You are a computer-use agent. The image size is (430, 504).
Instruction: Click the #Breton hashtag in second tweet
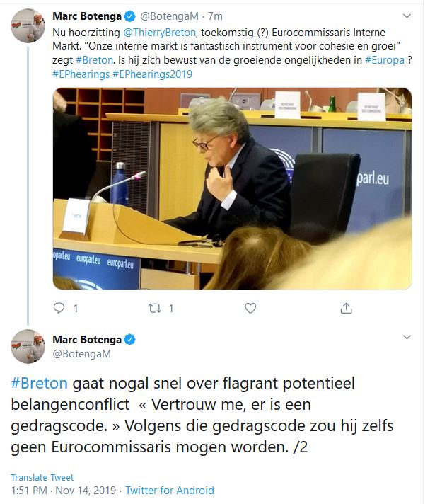pos(39,383)
